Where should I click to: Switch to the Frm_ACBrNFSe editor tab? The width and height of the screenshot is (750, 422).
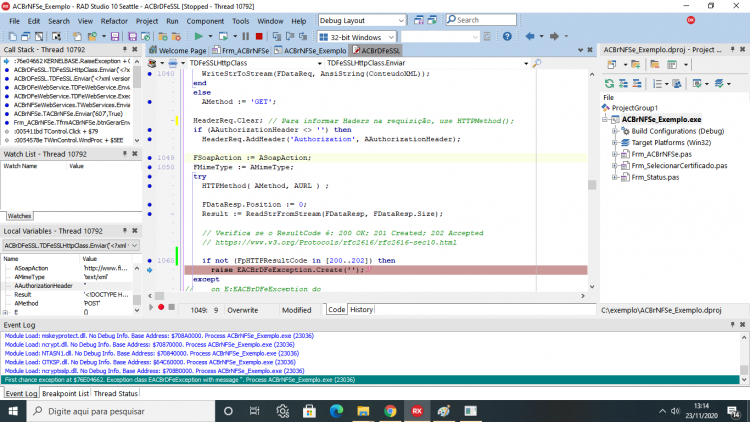click(241, 50)
